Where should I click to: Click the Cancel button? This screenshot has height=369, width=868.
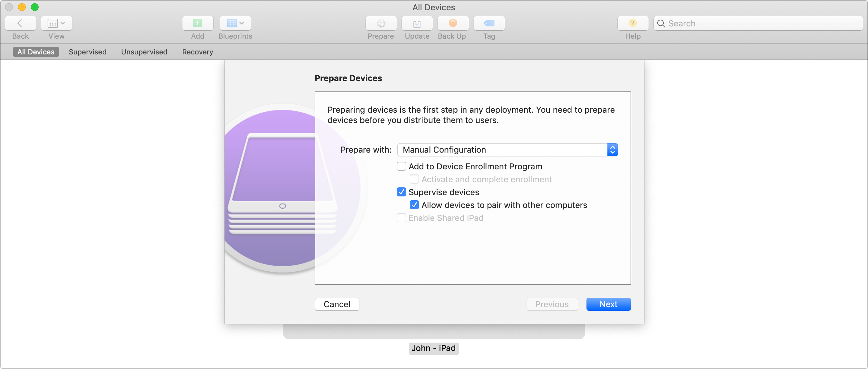[x=337, y=304]
